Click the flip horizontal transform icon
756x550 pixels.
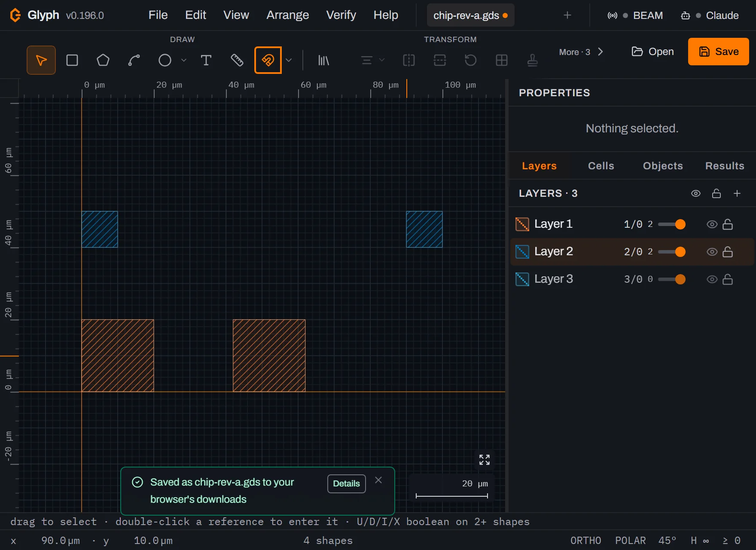pos(409,60)
